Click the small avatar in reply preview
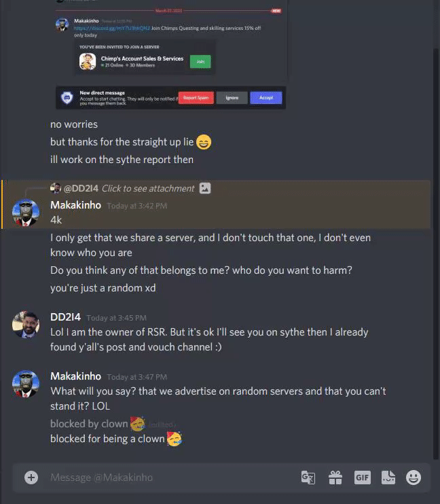Image resolution: width=440 pixels, height=504 pixels. click(x=56, y=188)
